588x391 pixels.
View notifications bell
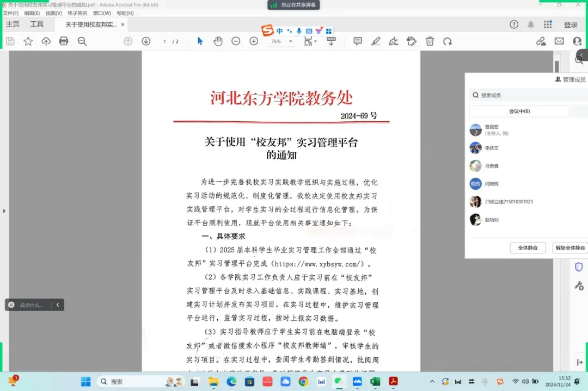pos(531,24)
